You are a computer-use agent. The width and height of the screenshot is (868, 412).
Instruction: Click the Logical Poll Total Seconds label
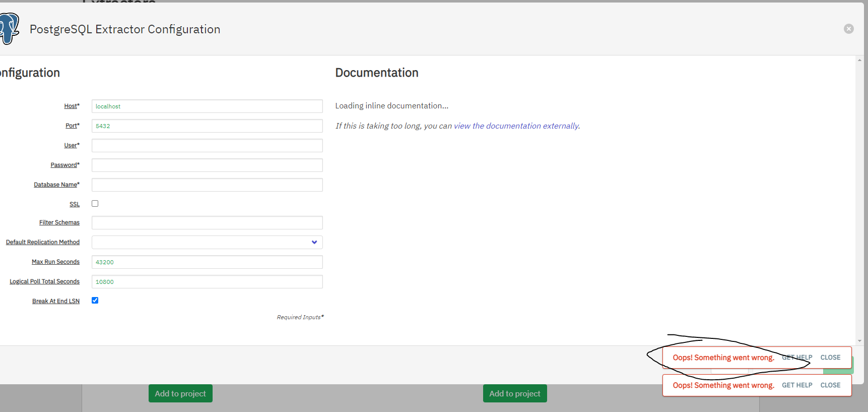[44, 281]
